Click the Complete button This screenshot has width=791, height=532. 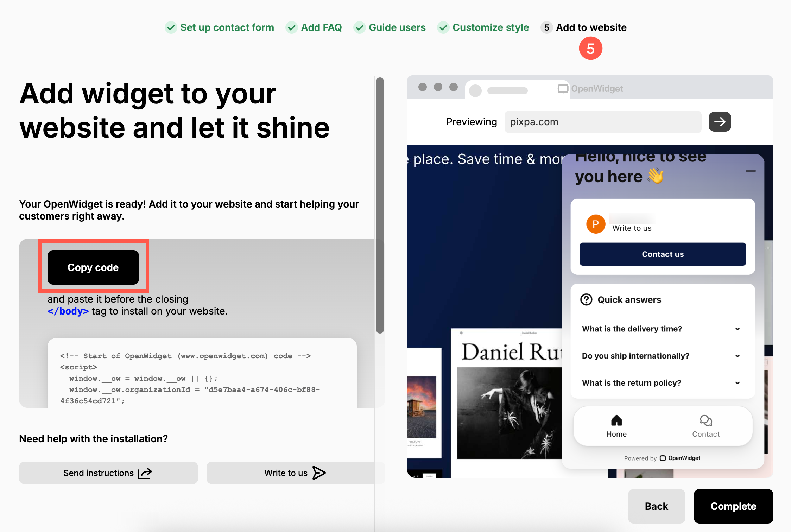(x=733, y=506)
